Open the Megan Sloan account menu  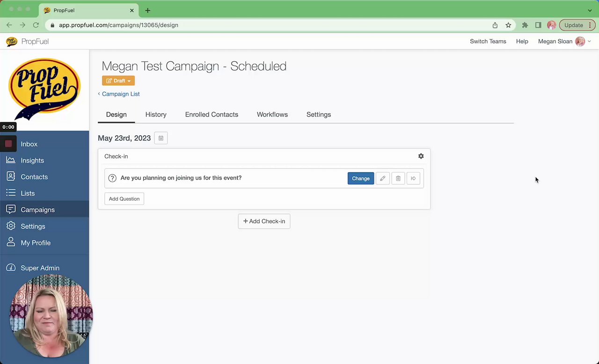coord(564,42)
